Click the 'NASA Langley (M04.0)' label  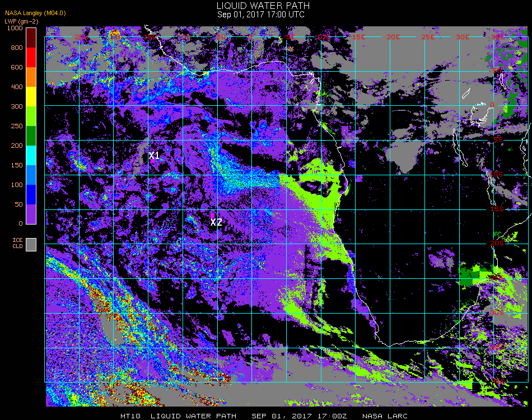point(35,13)
